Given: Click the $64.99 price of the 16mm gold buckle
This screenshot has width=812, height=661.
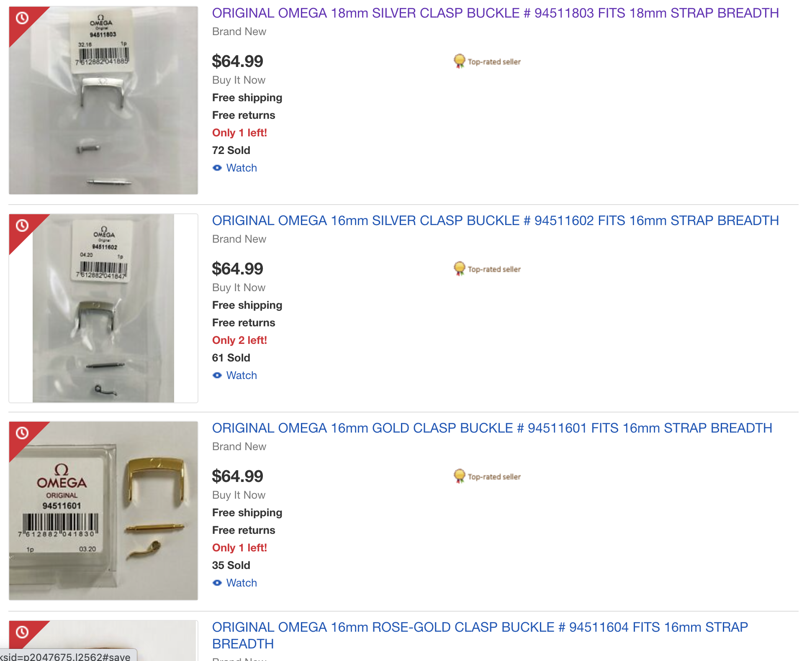Looking at the screenshot, I should point(237,476).
